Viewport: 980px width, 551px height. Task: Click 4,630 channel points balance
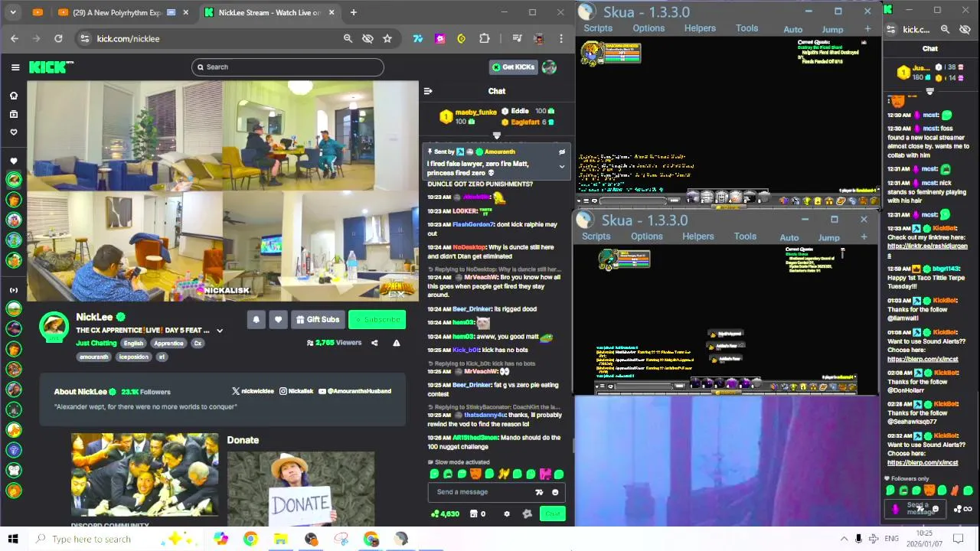tap(444, 514)
